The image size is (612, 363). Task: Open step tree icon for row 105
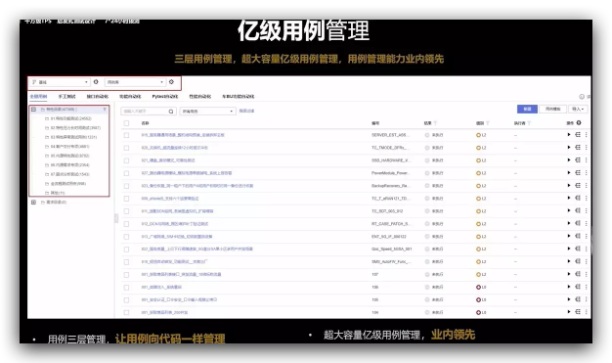(578, 299)
